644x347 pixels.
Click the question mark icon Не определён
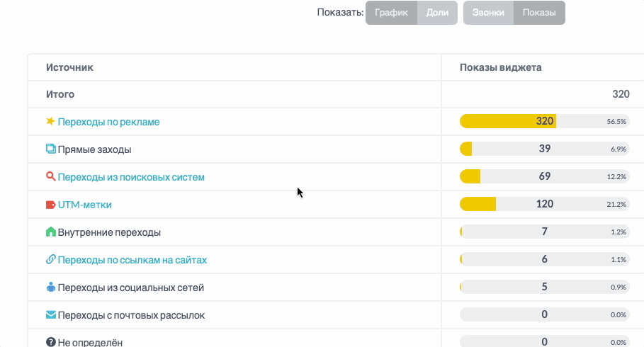[x=50, y=341]
